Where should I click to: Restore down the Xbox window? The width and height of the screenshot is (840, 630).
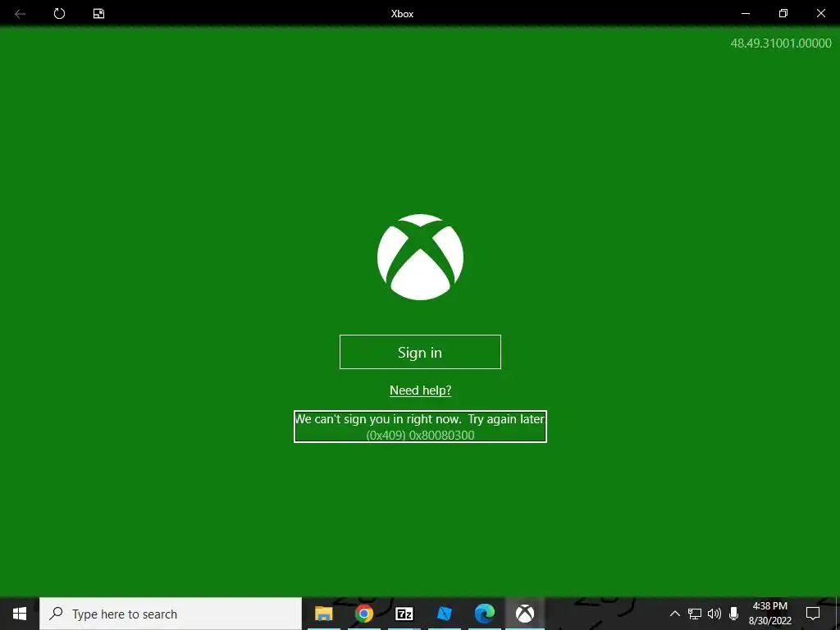(x=783, y=13)
